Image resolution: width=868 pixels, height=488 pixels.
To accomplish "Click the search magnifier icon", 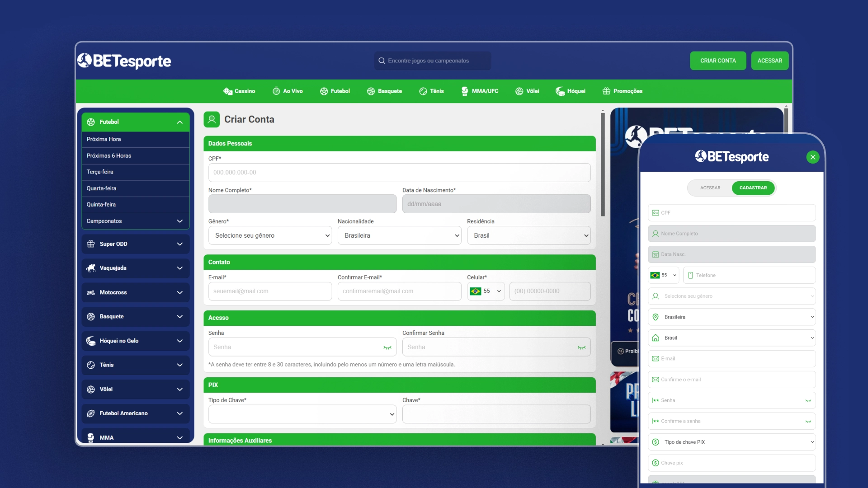I will pos(382,61).
